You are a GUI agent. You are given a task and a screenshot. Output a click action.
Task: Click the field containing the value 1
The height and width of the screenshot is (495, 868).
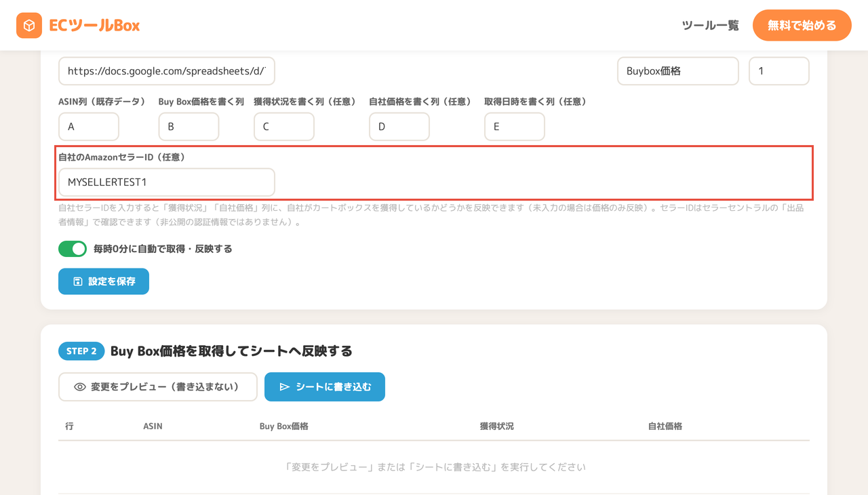(779, 71)
